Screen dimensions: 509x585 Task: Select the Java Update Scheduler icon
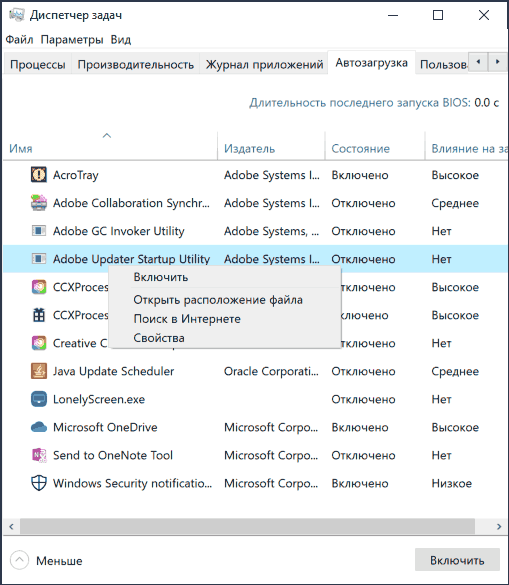pos(39,371)
